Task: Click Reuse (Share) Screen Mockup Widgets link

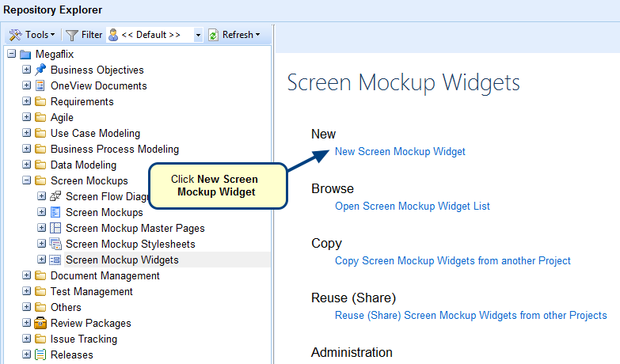Action: coord(470,315)
